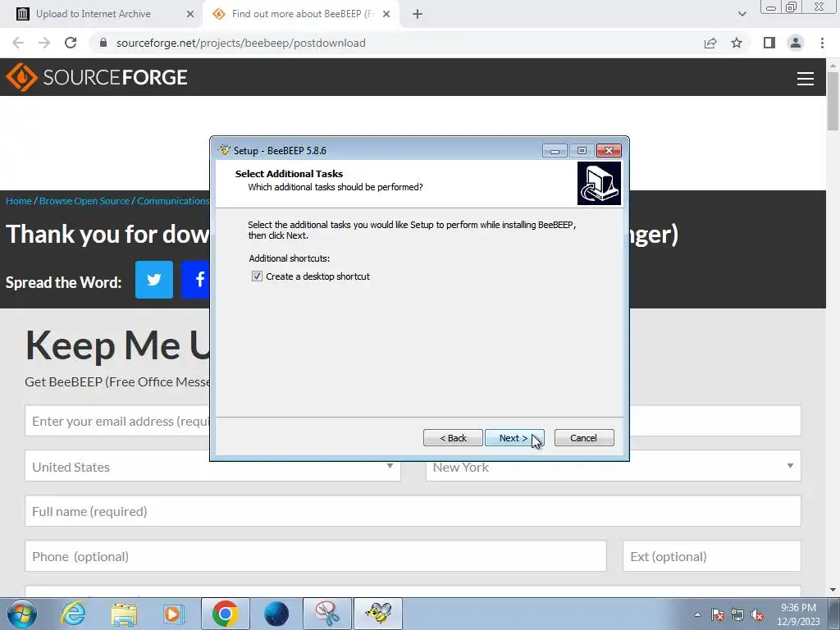
Task: Minimize the BeeBEEP setup window
Action: coord(555,151)
